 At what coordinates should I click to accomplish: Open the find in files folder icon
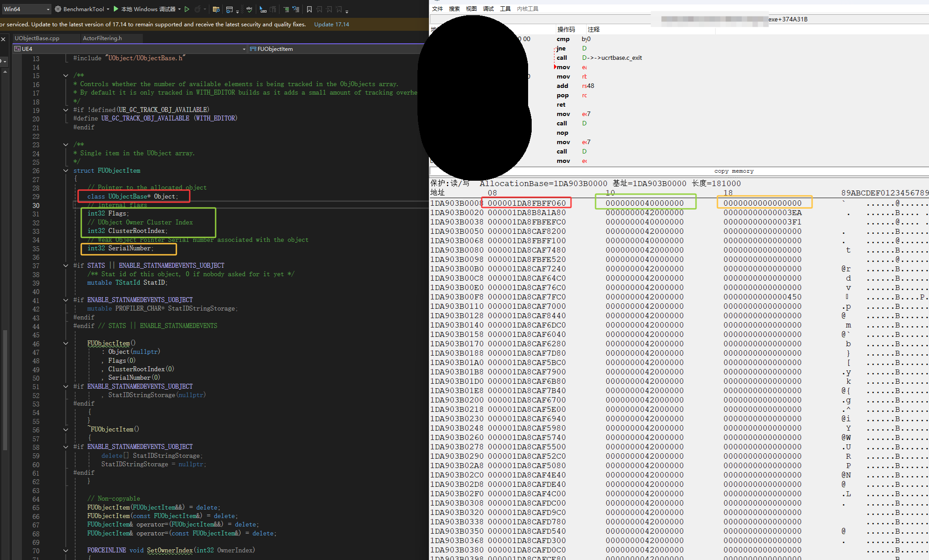(x=216, y=9)
